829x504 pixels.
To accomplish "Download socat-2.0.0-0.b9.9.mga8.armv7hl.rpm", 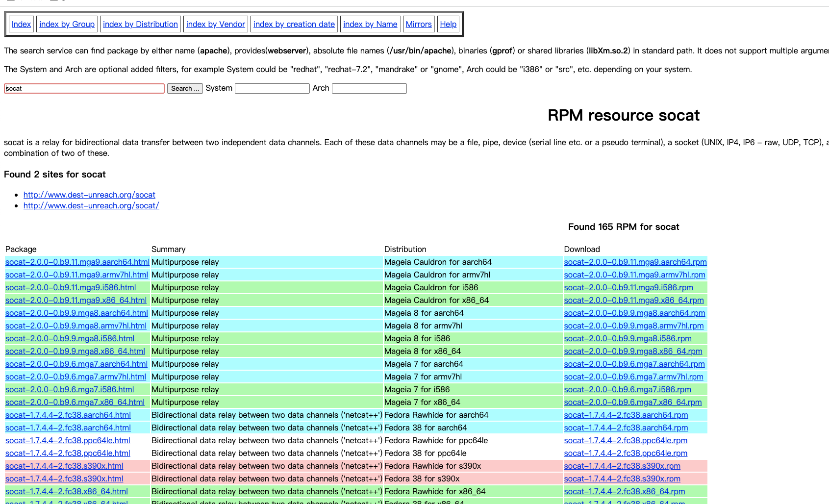I will coord(634,326).
